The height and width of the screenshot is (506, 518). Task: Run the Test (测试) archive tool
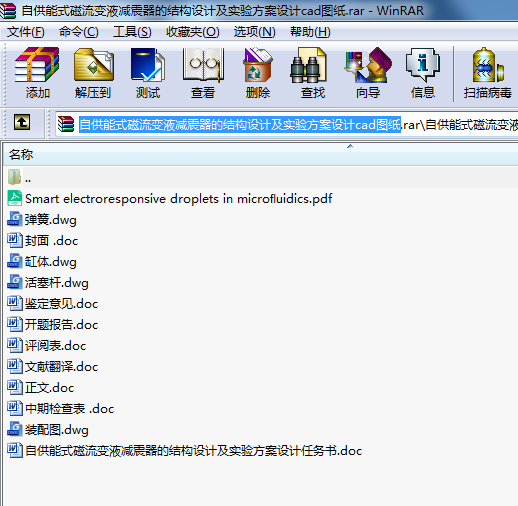pyautogui.click(x=148, y=65)
